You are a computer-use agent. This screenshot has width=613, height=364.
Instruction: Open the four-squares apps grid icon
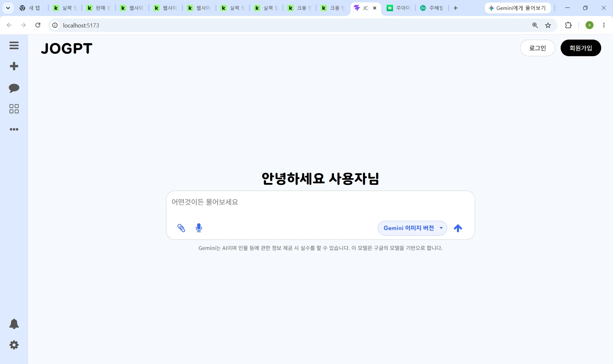14,109
